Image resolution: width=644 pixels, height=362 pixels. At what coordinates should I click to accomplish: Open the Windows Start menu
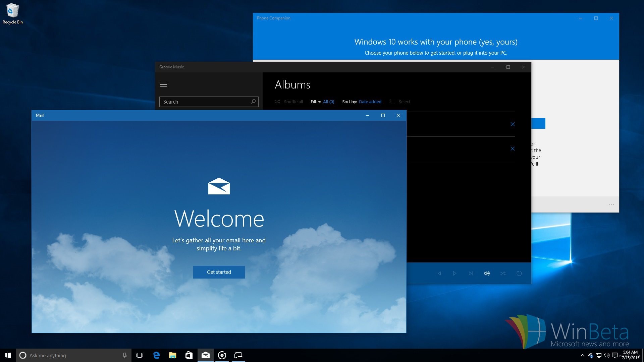pos(8,355)
